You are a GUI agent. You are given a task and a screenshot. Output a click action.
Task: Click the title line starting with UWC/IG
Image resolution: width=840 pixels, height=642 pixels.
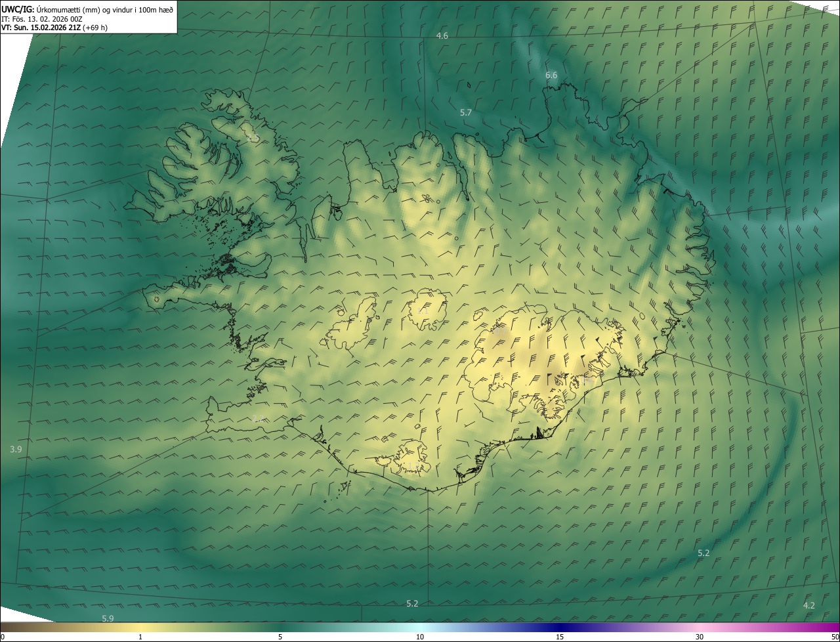tap(87, 9)
